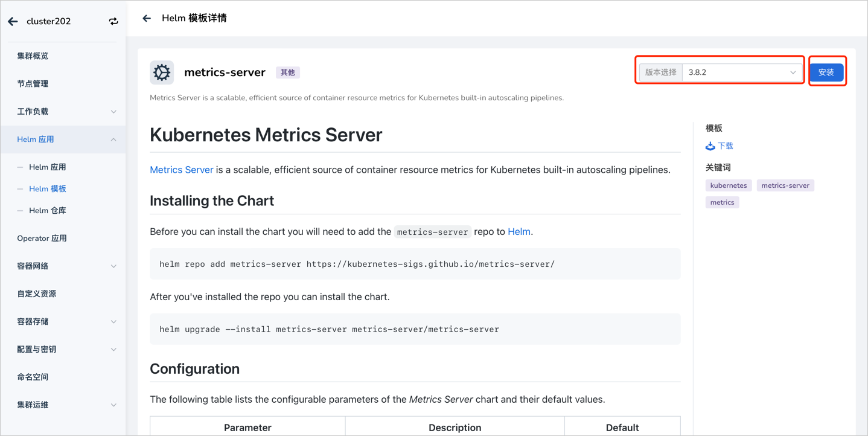Click the helm upgrade --install command block
868x436 pixels.
(x=415, y=329)
